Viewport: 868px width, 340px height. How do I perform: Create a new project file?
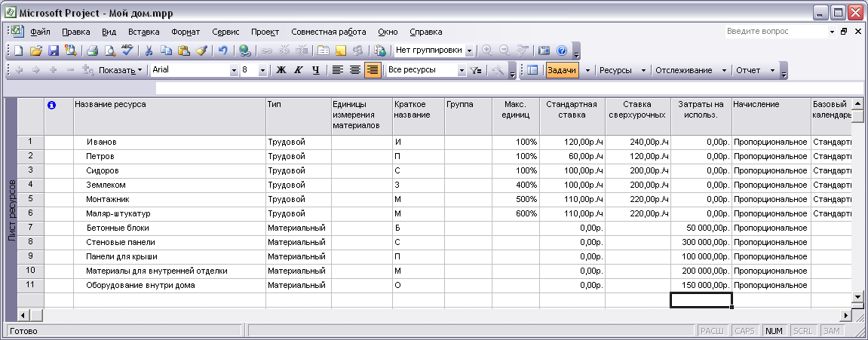click(x=19, y=51)
